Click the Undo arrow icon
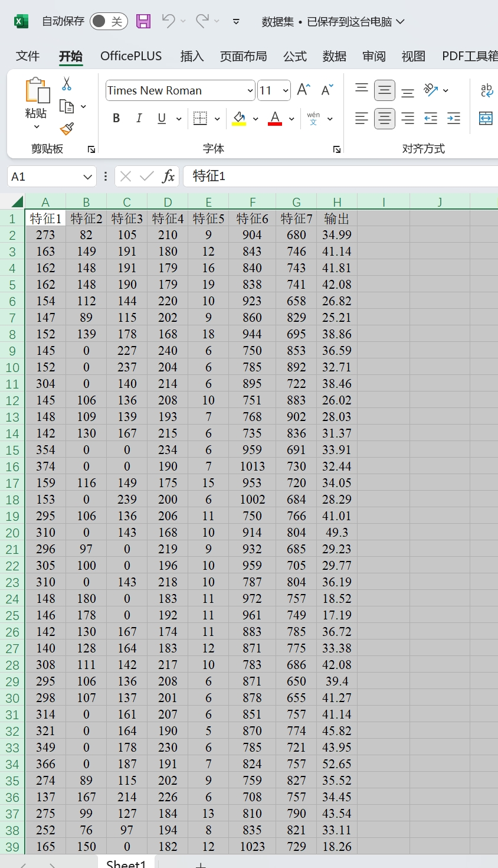The image size is (498, 868). click(x=168, y=21)
